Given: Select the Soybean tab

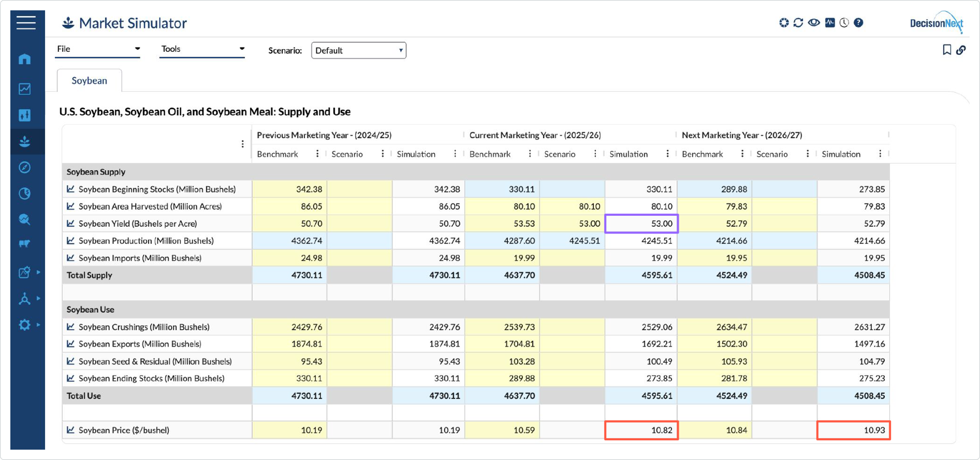Looking at the screenshot, I should (90, 81).
